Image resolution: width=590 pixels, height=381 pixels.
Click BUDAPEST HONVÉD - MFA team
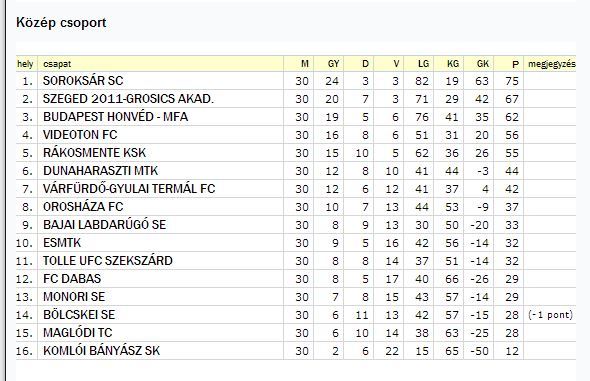(116, 117)
